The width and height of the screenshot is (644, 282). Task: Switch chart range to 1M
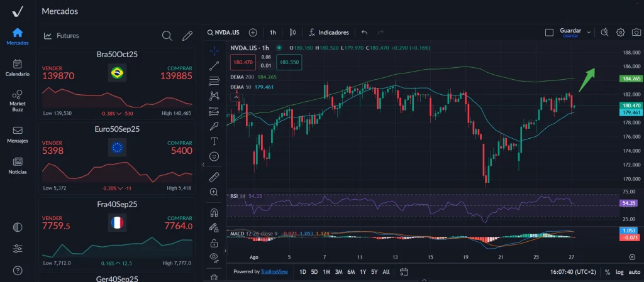[326, 271]
